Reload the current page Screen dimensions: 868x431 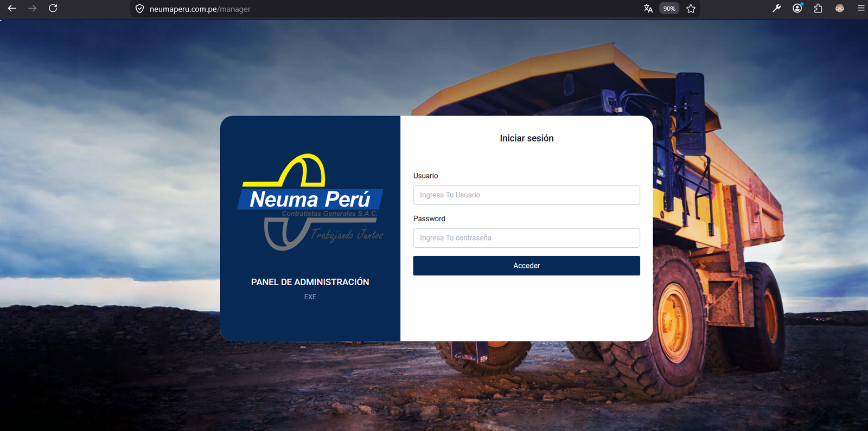(53, 9)
